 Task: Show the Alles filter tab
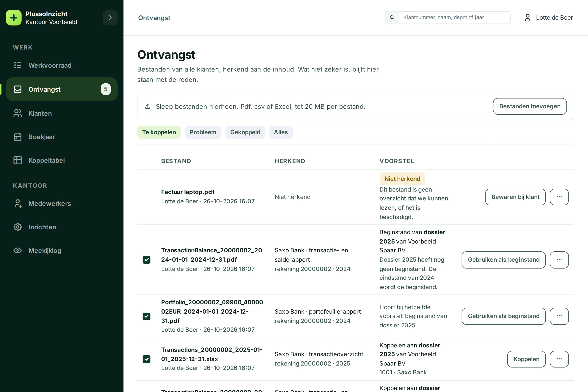click(x=281, y=132)
